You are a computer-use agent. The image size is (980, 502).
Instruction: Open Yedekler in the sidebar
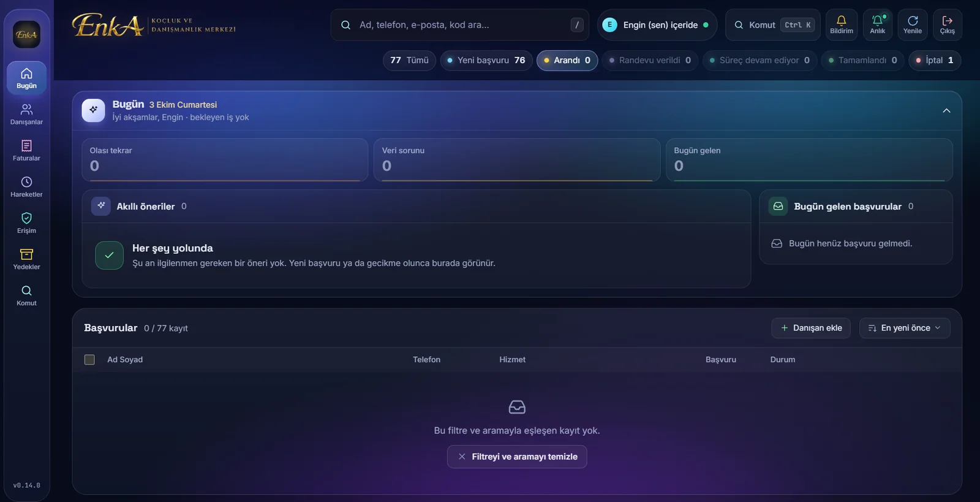26,259
